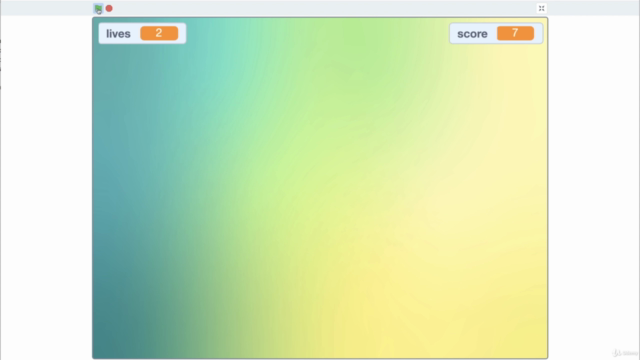Image resolution: width=640 pixels, height=360 pixels.
Task: Stop the project with red stop button
Action: (x=109, y=8)
